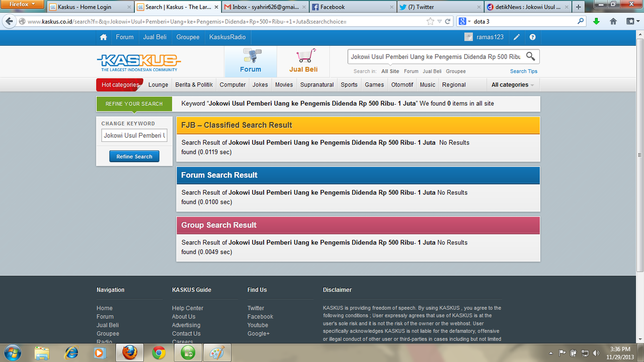644x362 pixels.
Task: Open Google search engine dropdown
Action: click(465, 22)
